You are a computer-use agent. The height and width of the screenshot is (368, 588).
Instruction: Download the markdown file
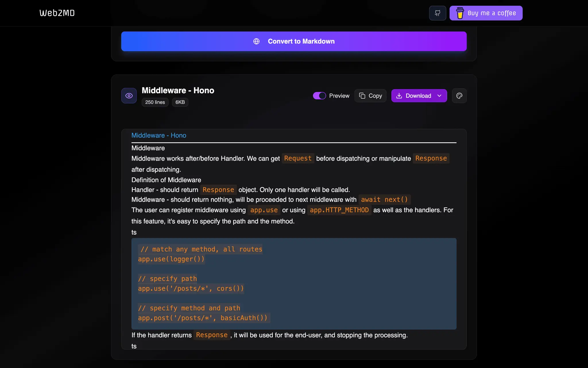coord(419,96)
